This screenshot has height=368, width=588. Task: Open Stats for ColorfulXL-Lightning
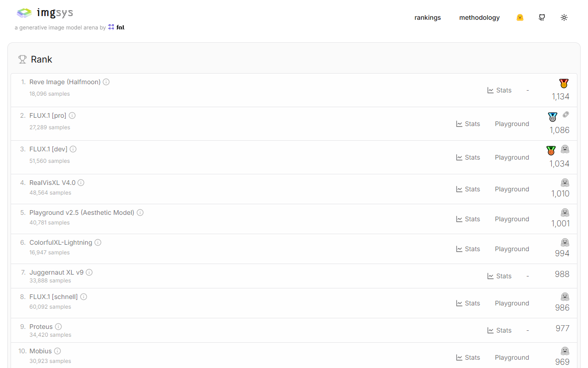click(x=468, y=249)
